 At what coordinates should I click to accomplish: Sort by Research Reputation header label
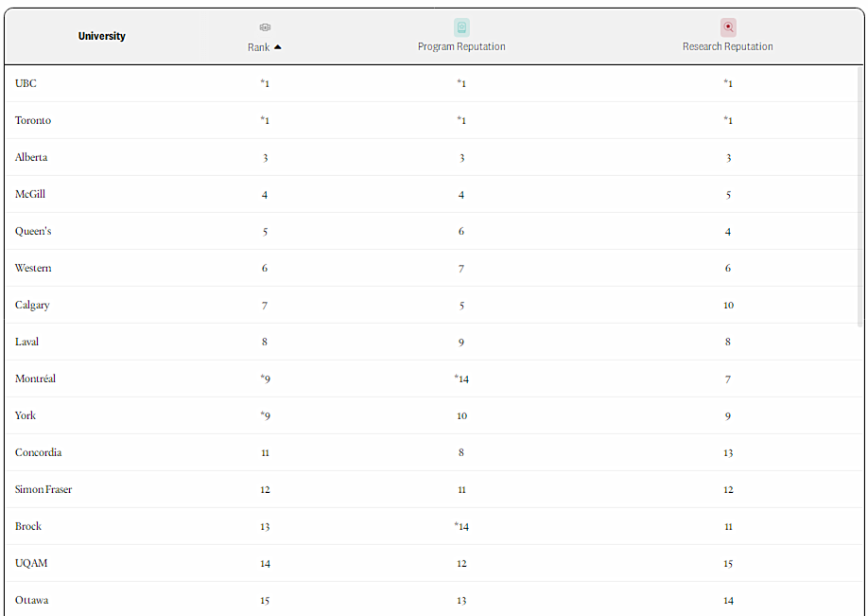(x=728, y=46)
